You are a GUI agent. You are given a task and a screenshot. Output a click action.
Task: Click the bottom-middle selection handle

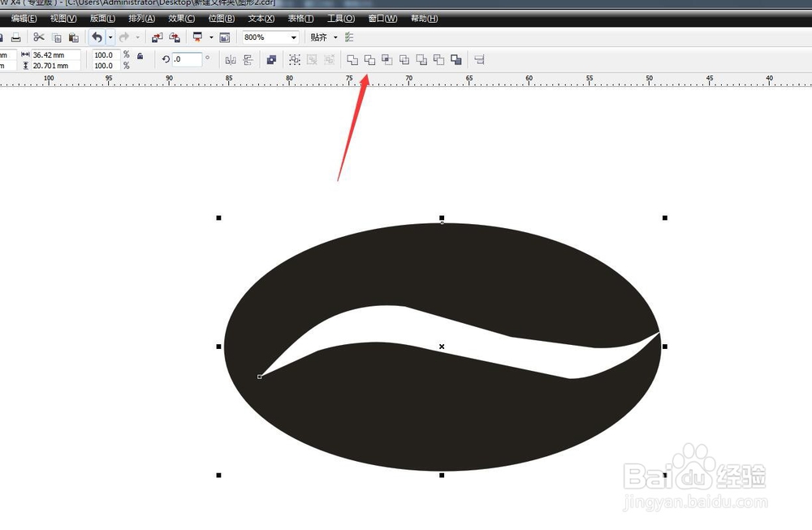coord(442,475)
